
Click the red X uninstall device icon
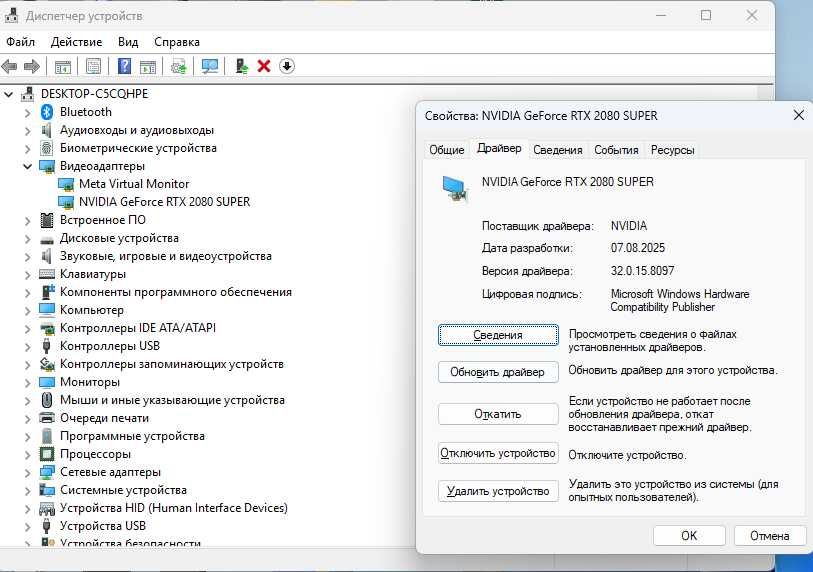(x=264, y=66)
